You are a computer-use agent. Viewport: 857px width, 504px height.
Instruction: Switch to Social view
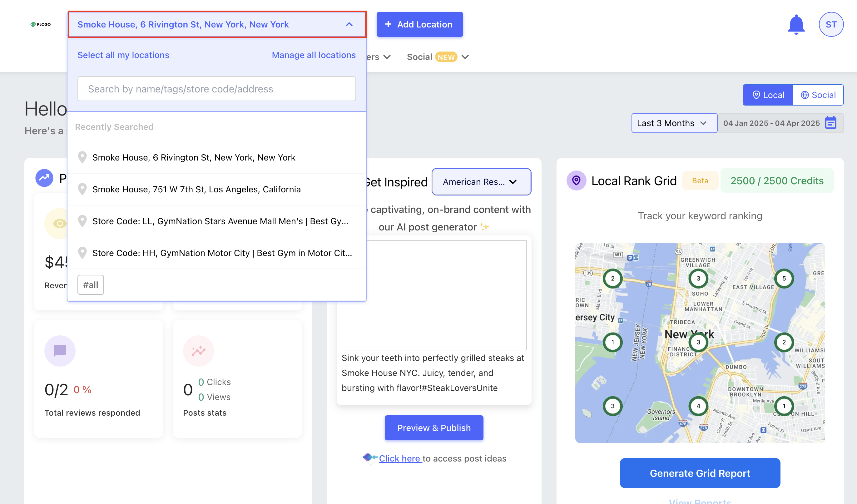click(818, 95)
